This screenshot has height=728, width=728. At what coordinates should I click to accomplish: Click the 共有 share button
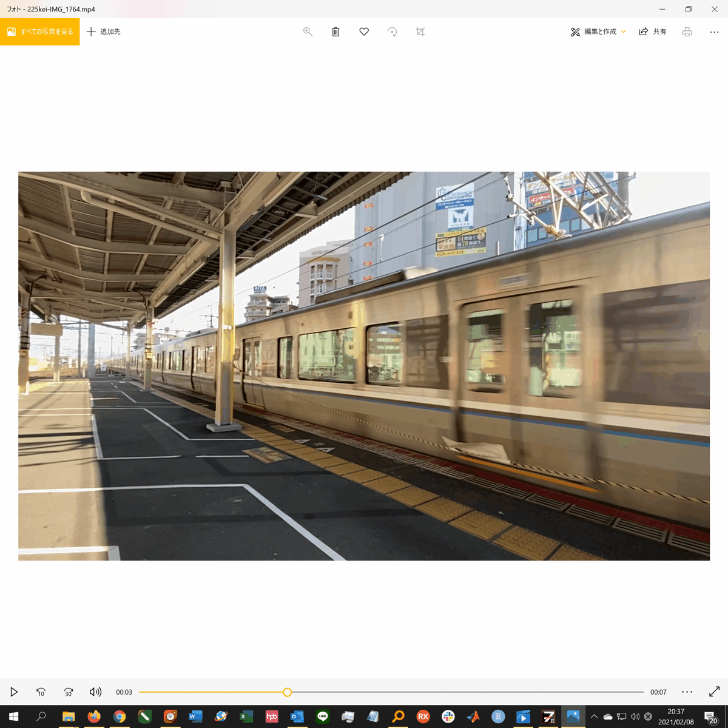pos(653,32)
